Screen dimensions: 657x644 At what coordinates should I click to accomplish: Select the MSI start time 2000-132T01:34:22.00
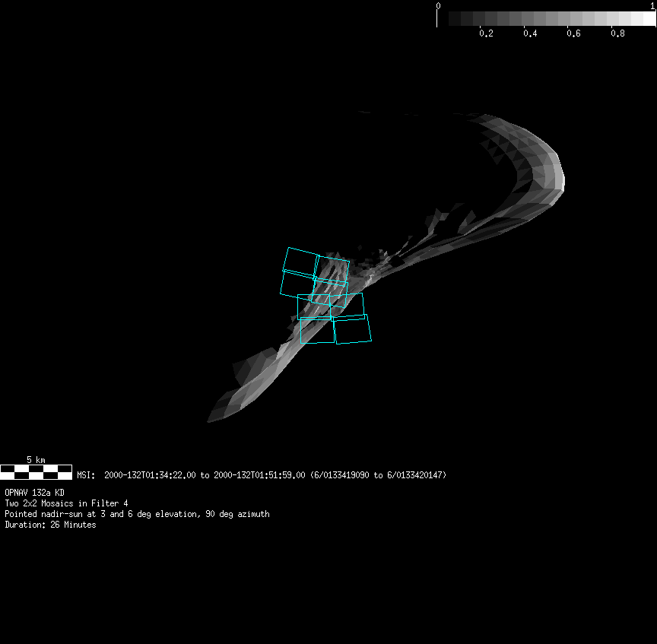(x=150, y=475)
